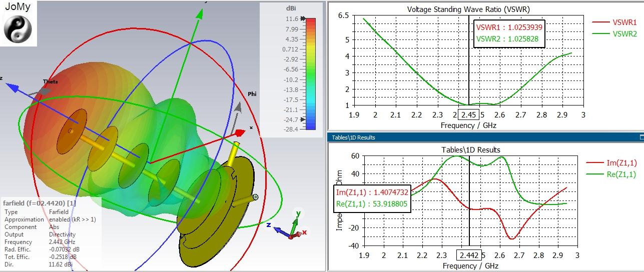
Task: Click the black vertical marker line in VSWR plot
Action: pyautogui.click(x=469, y=60)
